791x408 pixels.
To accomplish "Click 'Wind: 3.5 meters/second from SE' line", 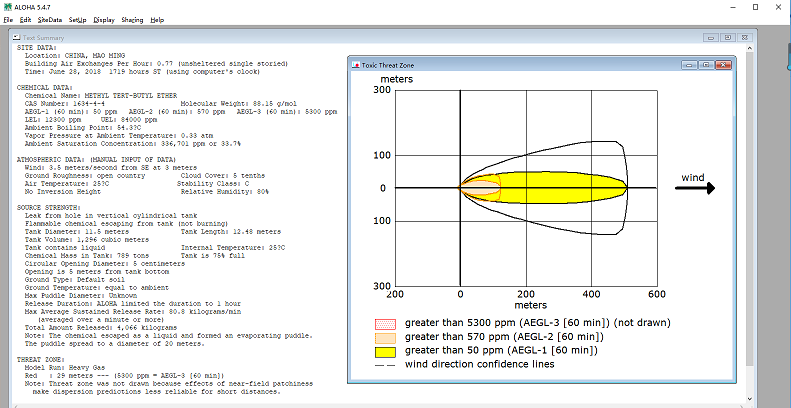I will coord(110,167).
